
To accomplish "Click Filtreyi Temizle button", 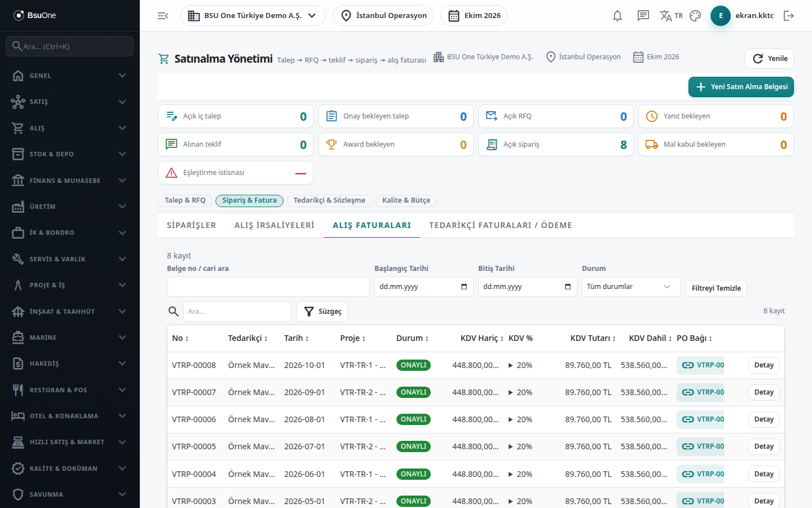I will 716,288.
